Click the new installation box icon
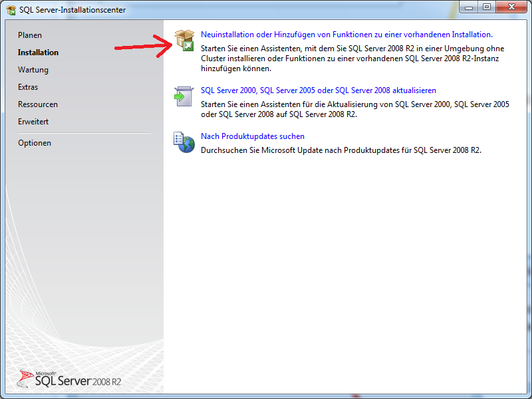The image size is (532, 399). tap(184, 40)
